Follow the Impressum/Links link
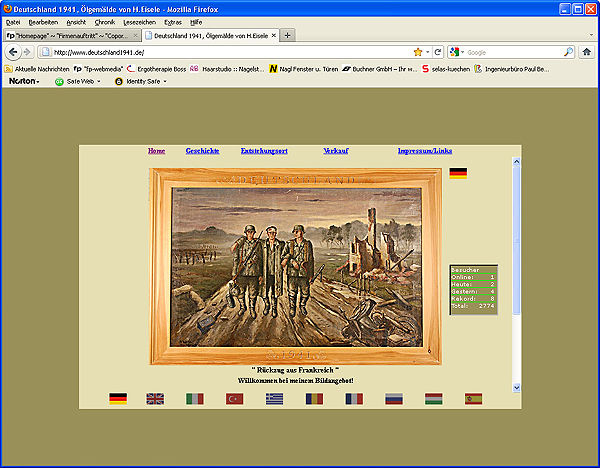 click(425, 151)
